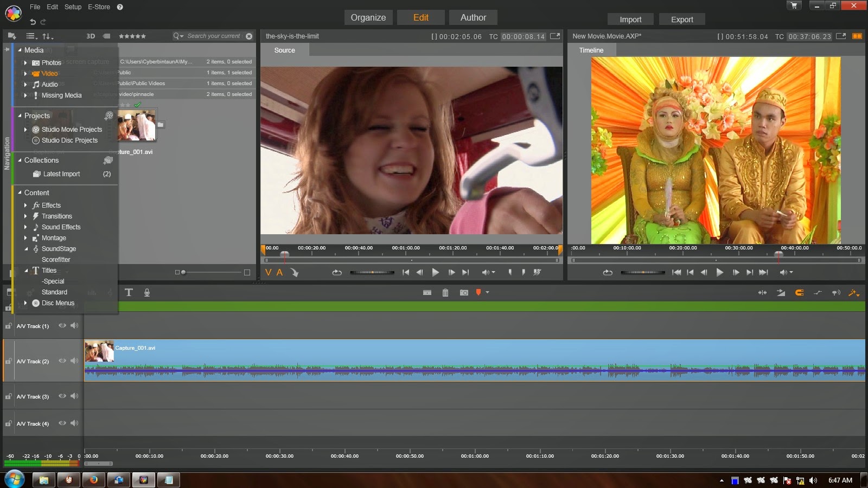Expand the Effects tree item

(25, 206)
